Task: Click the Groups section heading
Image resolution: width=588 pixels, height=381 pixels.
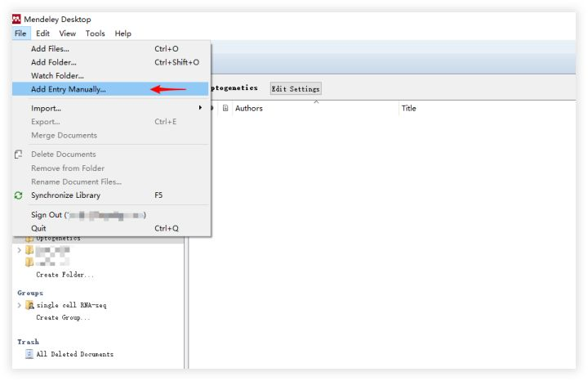Action: point(30,293)
